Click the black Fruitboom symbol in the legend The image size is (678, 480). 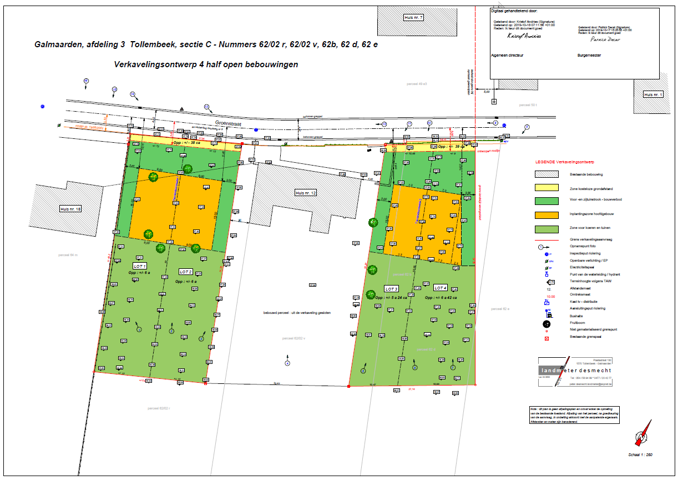(x=547, y=325)
